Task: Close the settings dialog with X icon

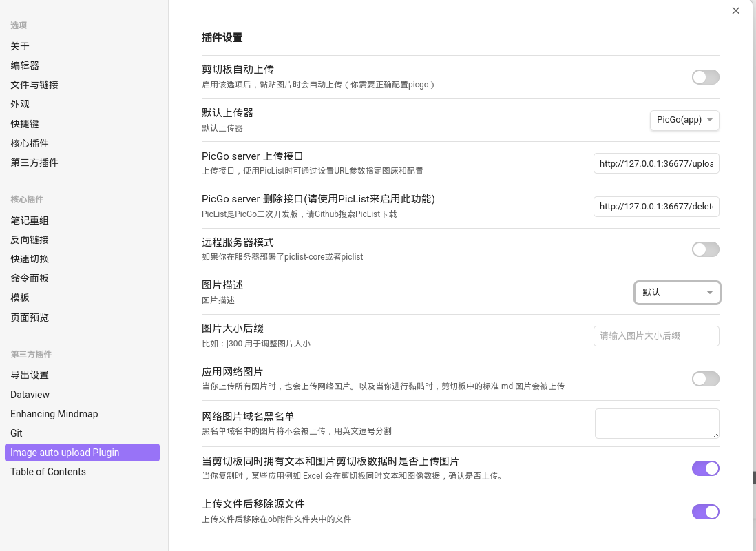Action: (x=736, y=11)
